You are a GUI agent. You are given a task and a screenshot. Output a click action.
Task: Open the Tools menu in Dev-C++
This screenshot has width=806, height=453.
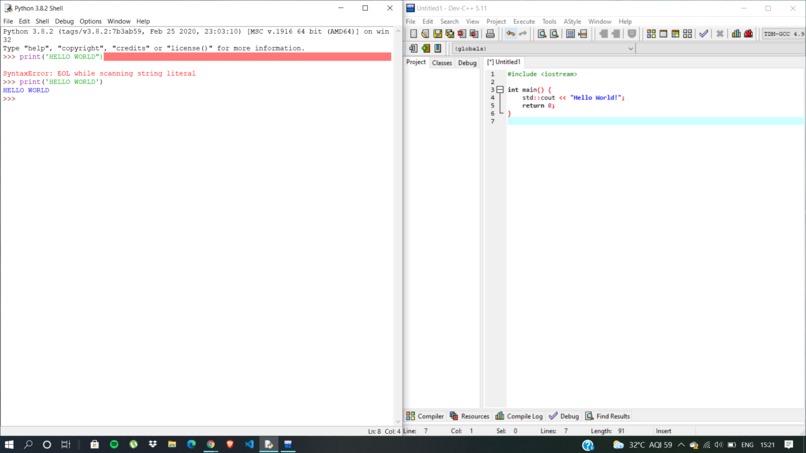(549, 22)
